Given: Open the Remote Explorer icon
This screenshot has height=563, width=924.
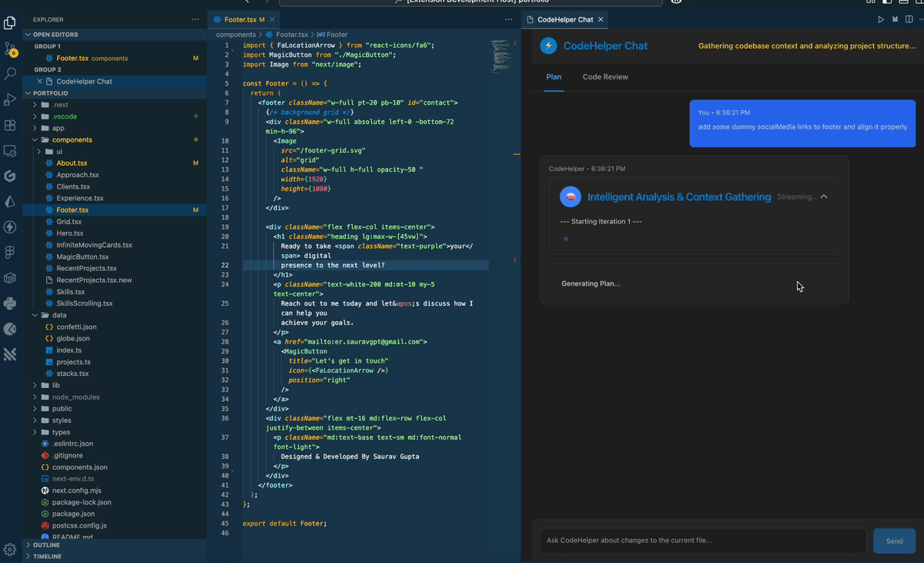Looking at the screenshot, I should (10, 150).
